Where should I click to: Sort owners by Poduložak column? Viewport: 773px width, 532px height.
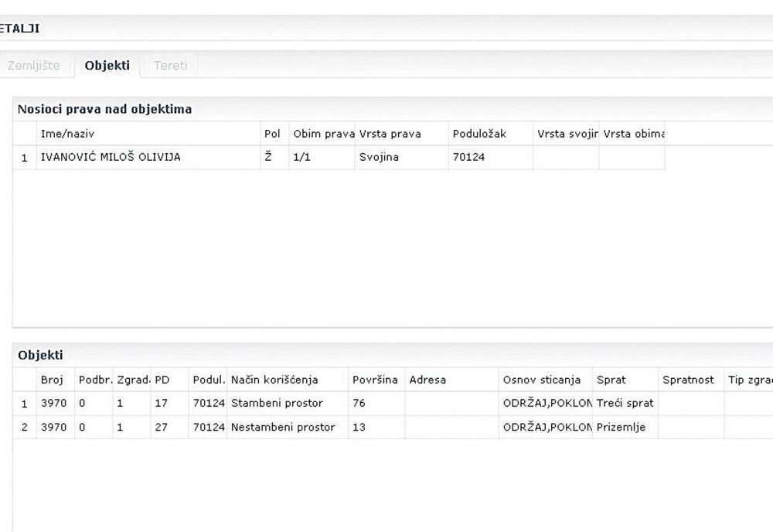click(479, 134)
